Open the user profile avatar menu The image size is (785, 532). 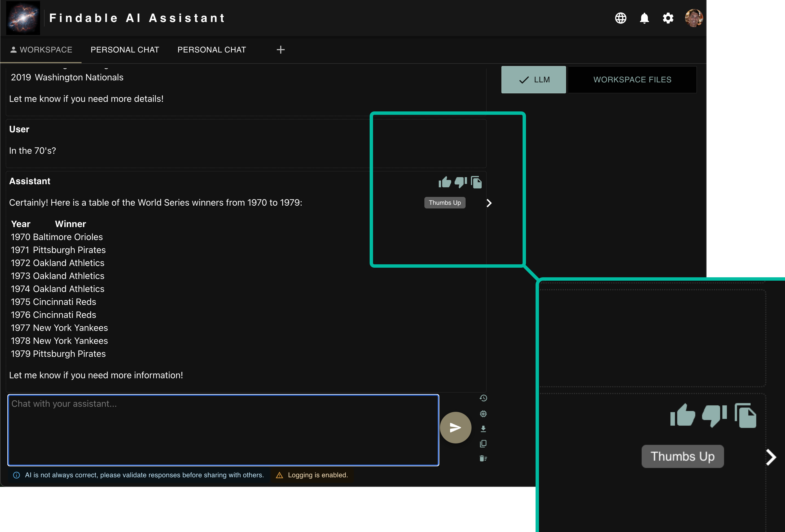(x=694, y=18)
